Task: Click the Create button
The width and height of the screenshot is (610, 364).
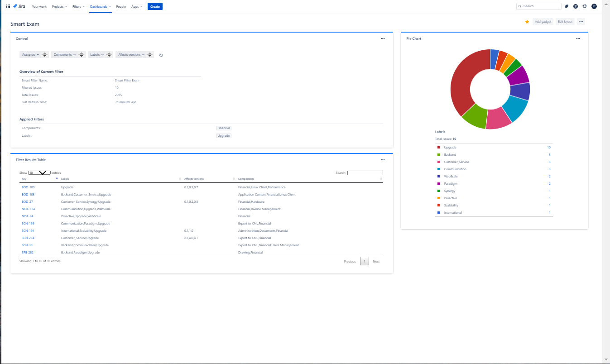Action: 155,7
